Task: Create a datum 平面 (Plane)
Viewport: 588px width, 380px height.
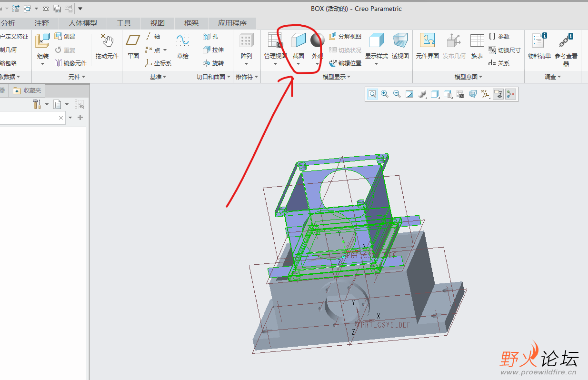Action: tap(133, 46)
